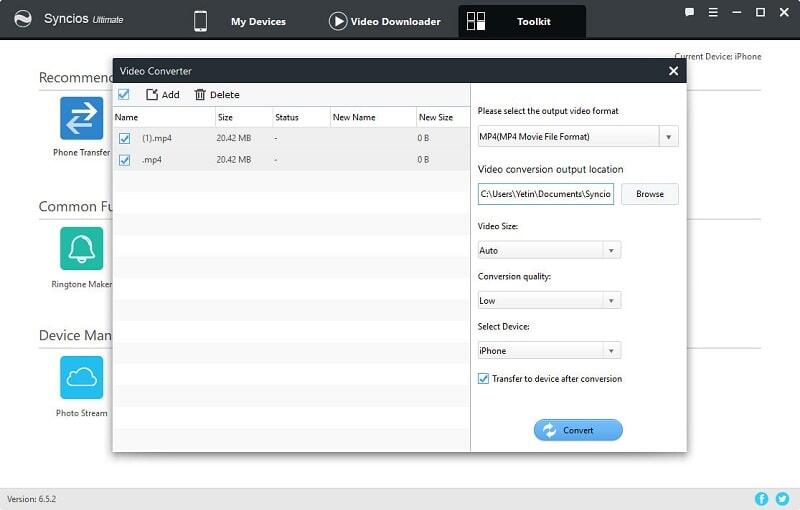This screenshot has width=800, height=510.
Task: Open Photo Stream cloud icon
Action: [x=81, y=377]
